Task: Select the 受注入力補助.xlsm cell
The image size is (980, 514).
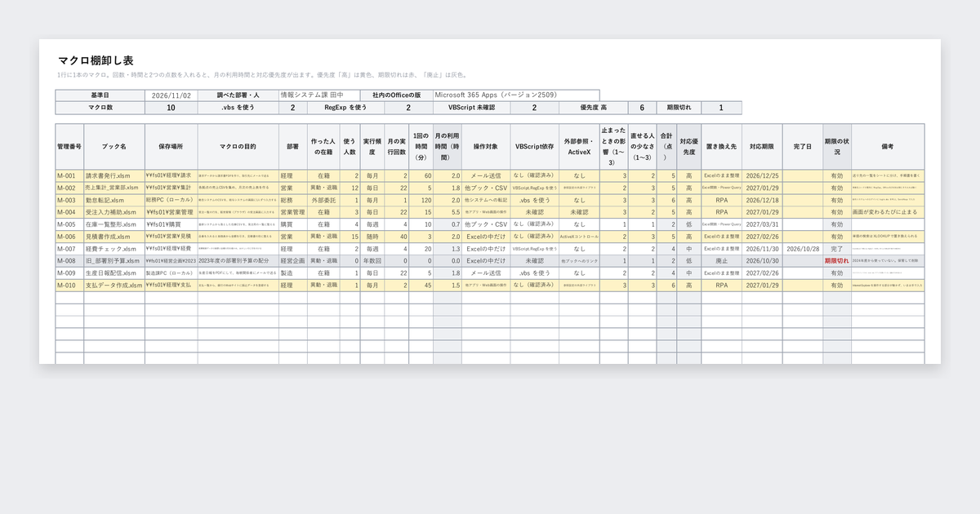Action: click(x=114, y=212)
